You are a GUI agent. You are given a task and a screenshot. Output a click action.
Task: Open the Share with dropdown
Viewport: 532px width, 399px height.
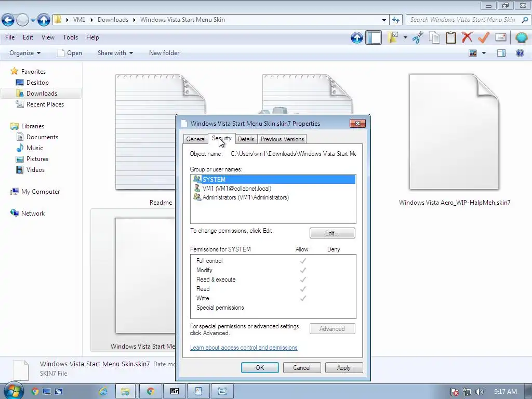115,53
